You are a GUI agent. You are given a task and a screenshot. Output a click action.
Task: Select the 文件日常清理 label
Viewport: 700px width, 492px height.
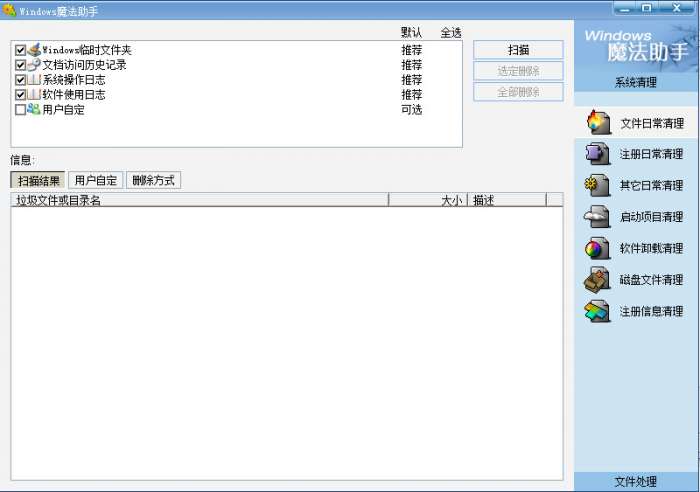point(652,123)
